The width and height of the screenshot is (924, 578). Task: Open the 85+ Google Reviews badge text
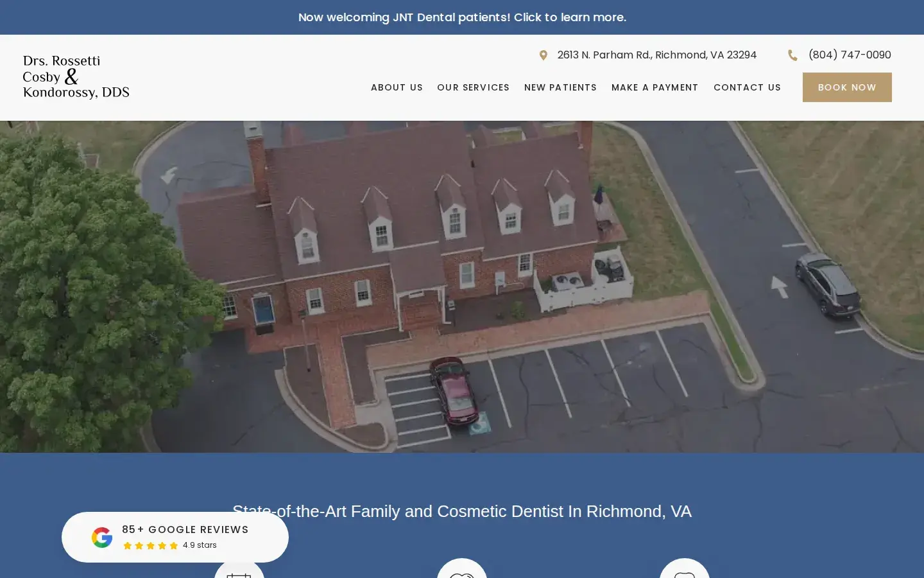pos(185,530)
